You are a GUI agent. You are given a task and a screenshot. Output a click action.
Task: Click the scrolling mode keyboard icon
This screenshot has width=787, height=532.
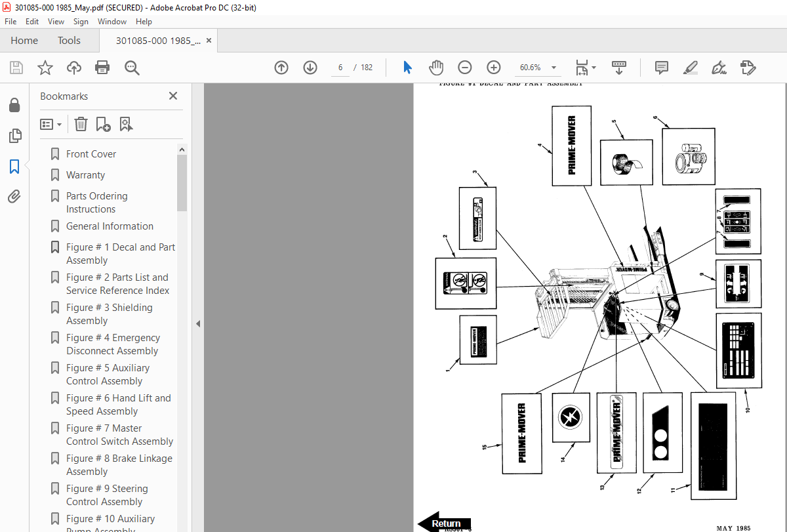(x=619, y=68)
